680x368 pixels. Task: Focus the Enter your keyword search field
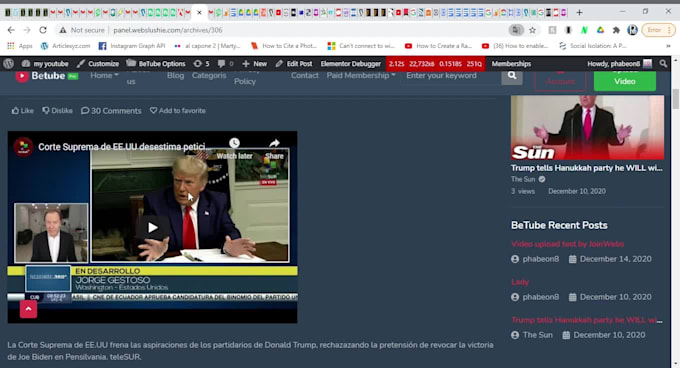click(x=451, y=76)
